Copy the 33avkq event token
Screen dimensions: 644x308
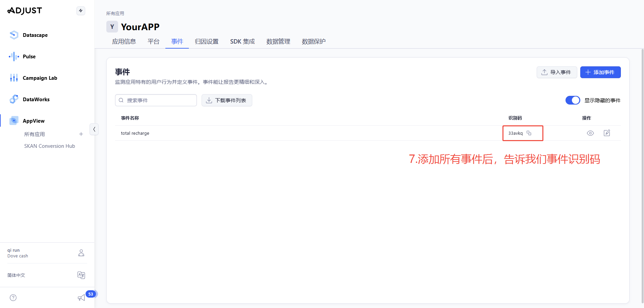pos(529,133)
